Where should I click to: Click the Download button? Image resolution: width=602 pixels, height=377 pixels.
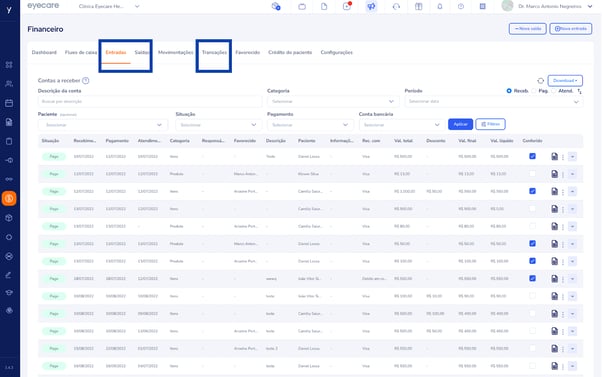point(565,81)
